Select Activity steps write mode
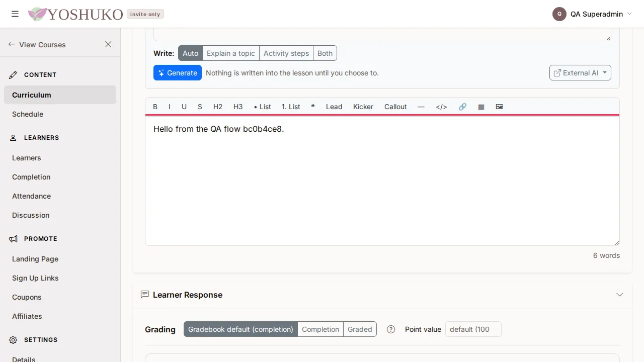Image resolution: width=644 pixels, height=362 pixels. (286, 53)
